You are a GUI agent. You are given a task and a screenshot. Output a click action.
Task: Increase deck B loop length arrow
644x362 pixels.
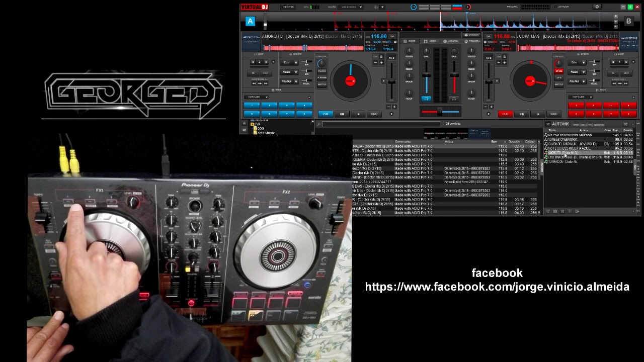click(626, 62)
